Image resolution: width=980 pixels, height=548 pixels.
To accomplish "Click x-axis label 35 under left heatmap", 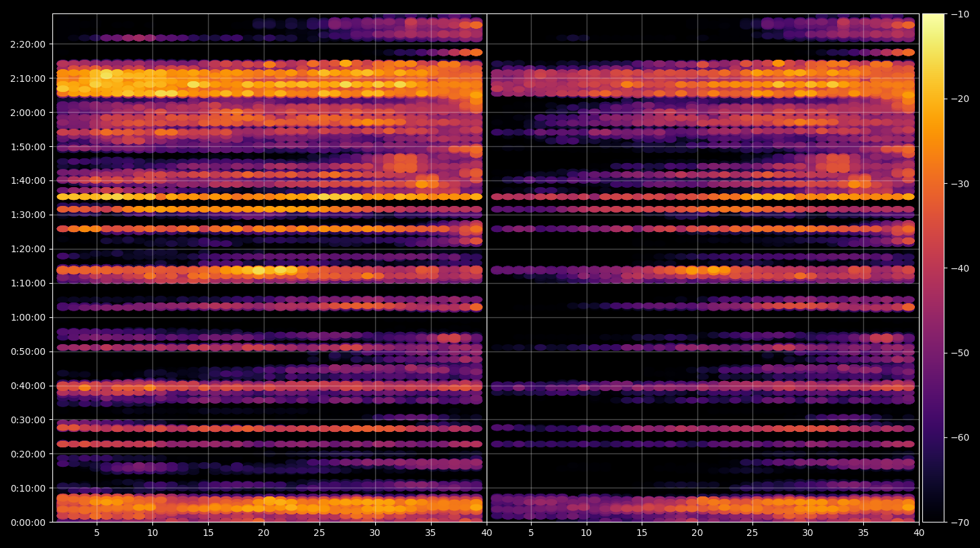I will [430, 533].
